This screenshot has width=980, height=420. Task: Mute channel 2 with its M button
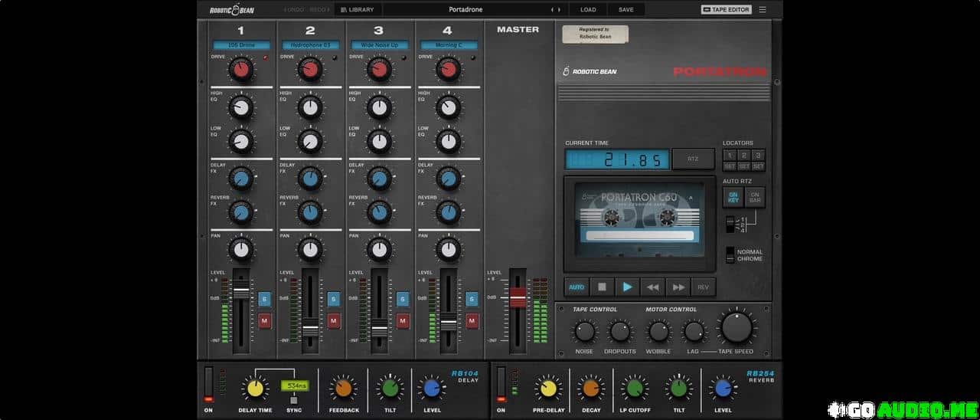pyautogui.click(x=334, y=320)
